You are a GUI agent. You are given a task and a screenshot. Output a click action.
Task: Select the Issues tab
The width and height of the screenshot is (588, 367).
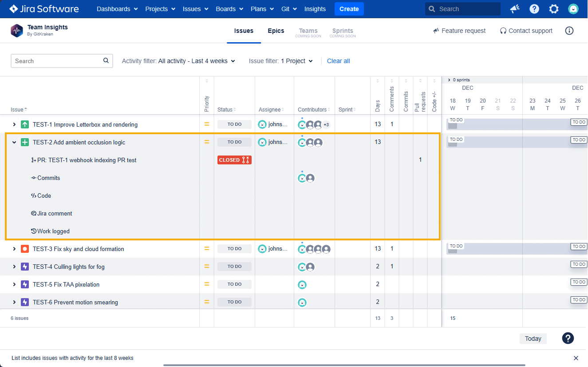click(244, 31)
